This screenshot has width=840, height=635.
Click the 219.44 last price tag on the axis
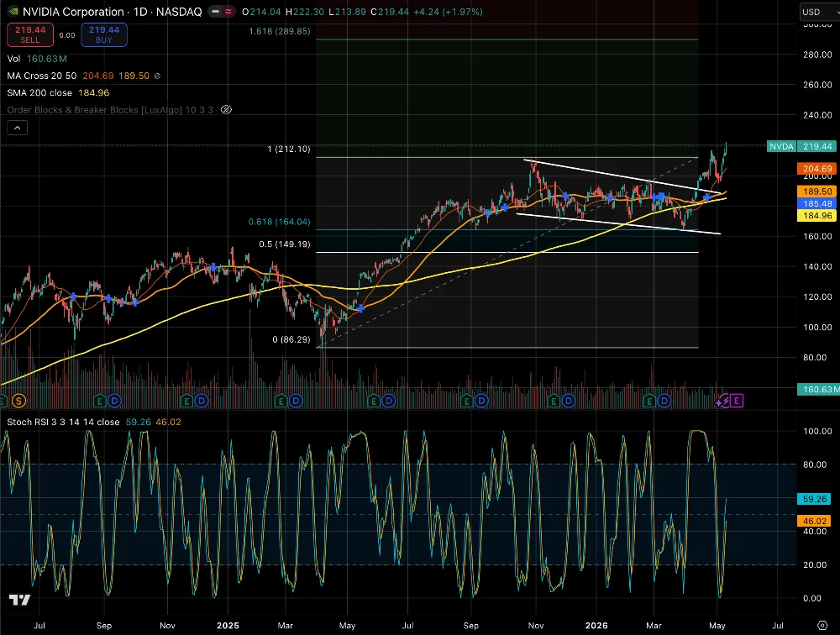[x=817, y=146]
